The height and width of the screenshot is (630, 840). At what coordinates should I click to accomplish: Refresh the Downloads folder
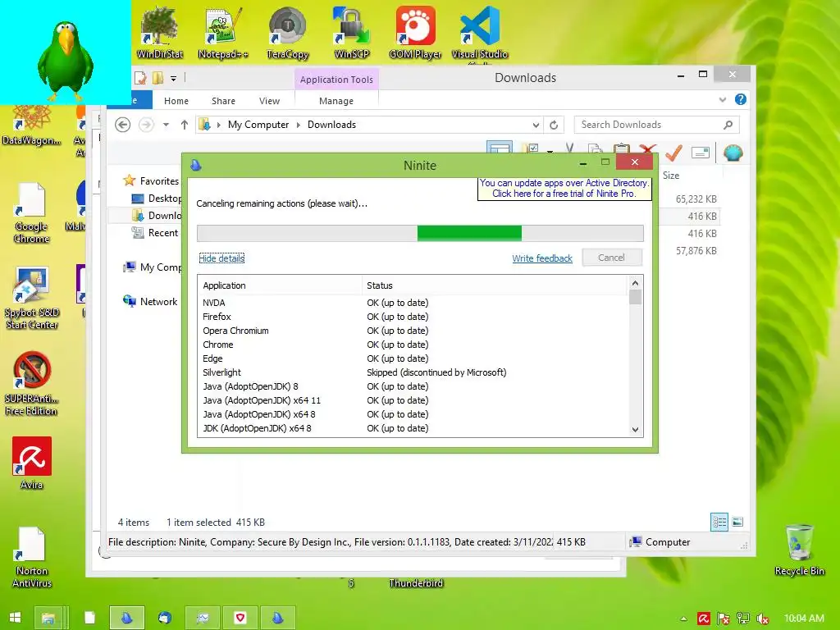point(554,125)
